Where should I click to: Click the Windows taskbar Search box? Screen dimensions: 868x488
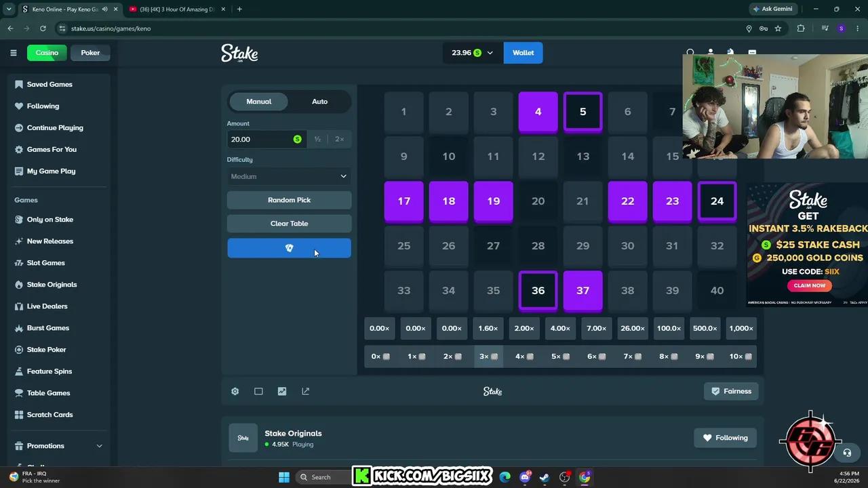click(x=321, y=477)
